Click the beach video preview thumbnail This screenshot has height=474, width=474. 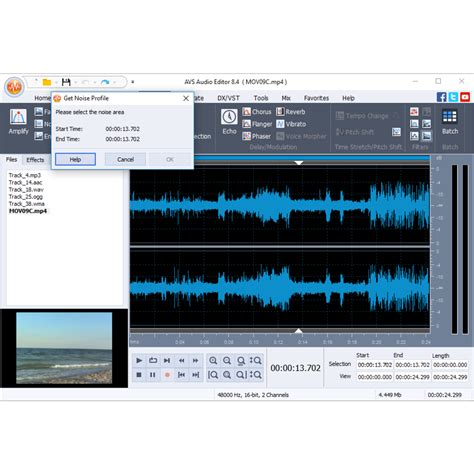(x=64, y=348)
